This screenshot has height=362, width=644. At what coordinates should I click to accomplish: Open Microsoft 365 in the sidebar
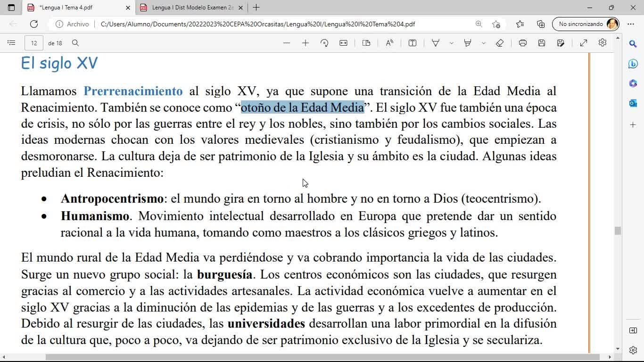point(633,83)
